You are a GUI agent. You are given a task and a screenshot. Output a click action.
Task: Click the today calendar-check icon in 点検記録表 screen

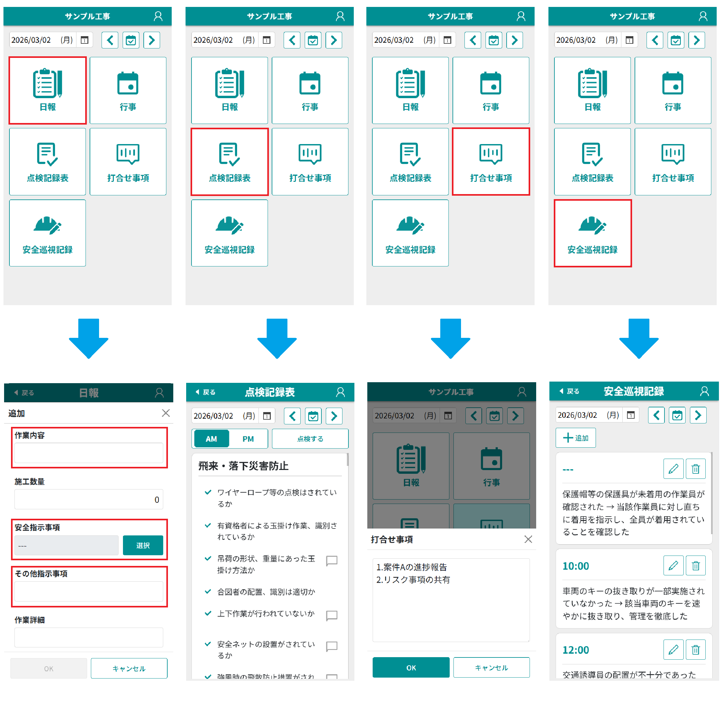[313, 416]
